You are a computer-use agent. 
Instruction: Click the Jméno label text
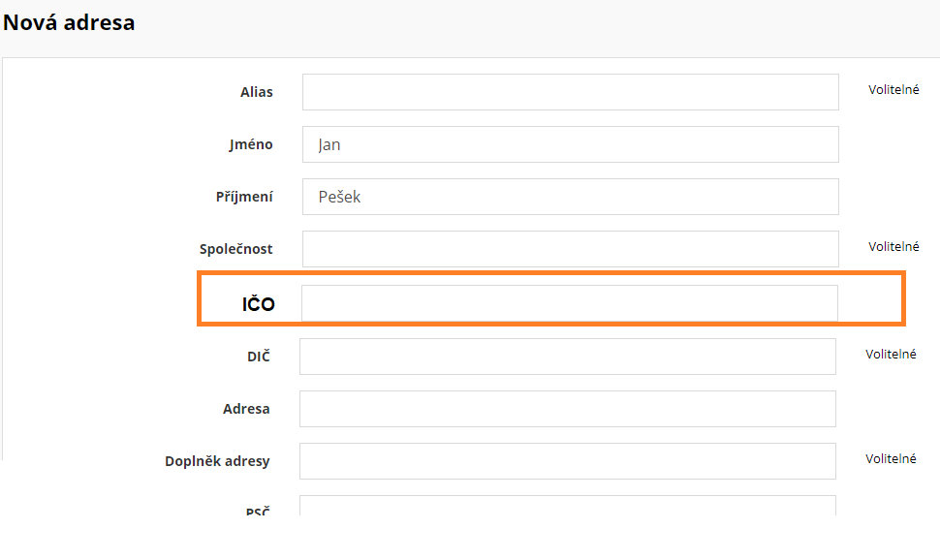[251, 145]
